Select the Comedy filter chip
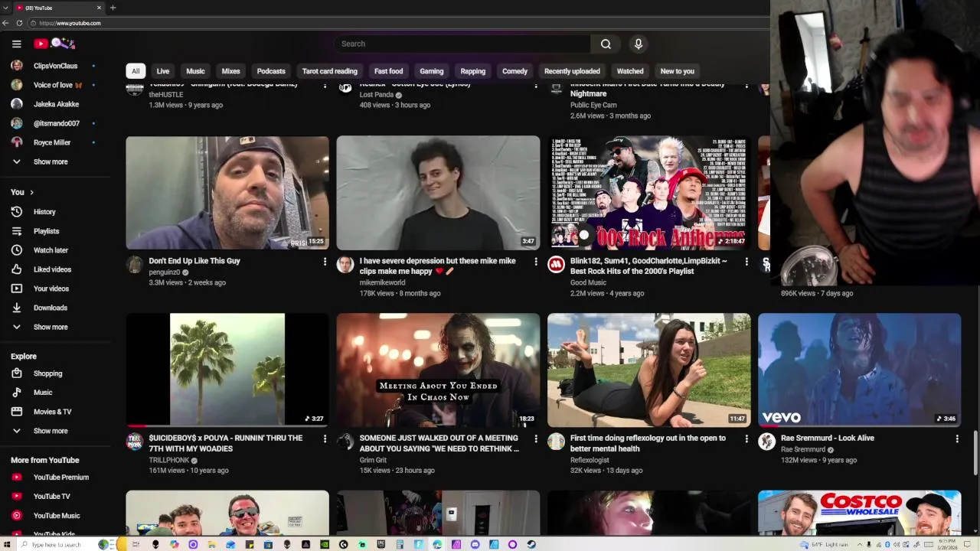 (514, 71)
